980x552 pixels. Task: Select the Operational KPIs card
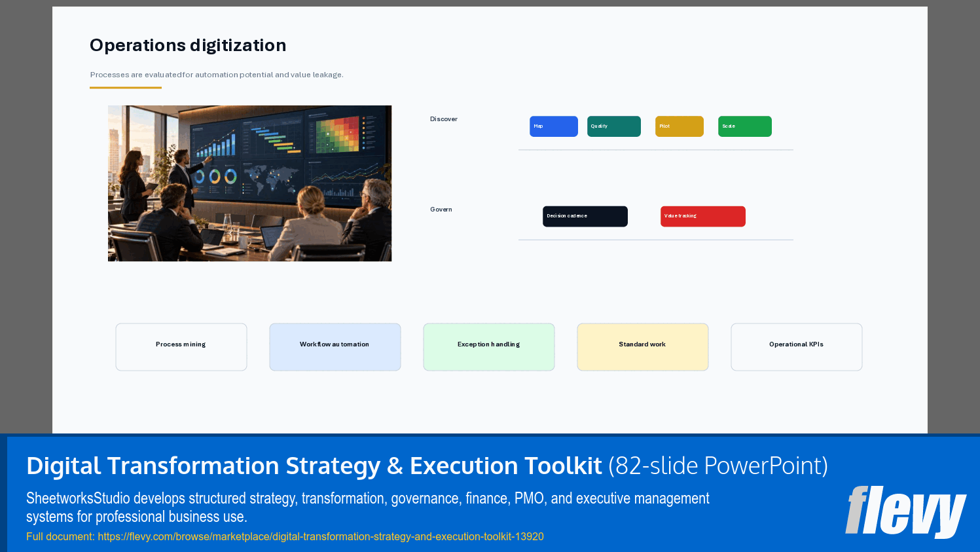[797, 347]
